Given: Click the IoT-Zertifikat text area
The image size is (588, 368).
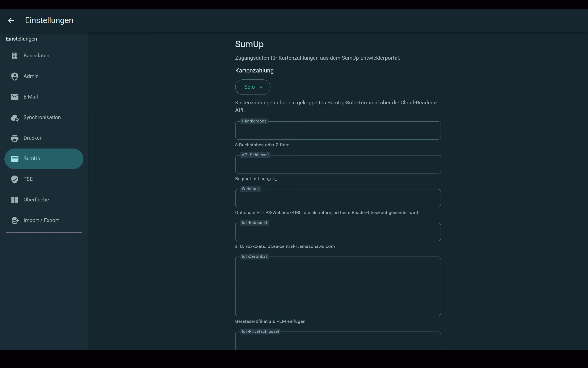Looking at the screenshot, I should pyautogui.click(x=338, y=287).
